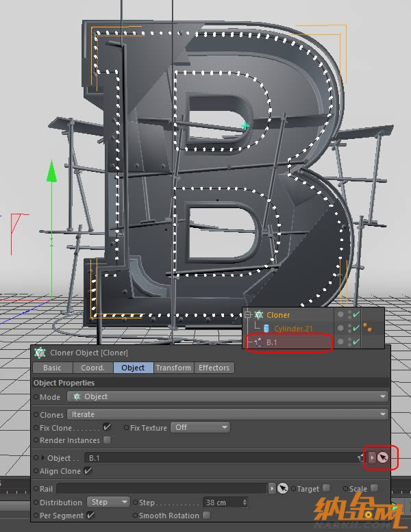Switch to the Transform tab
This screenshot has height=532, width=411.
(173, 368)
